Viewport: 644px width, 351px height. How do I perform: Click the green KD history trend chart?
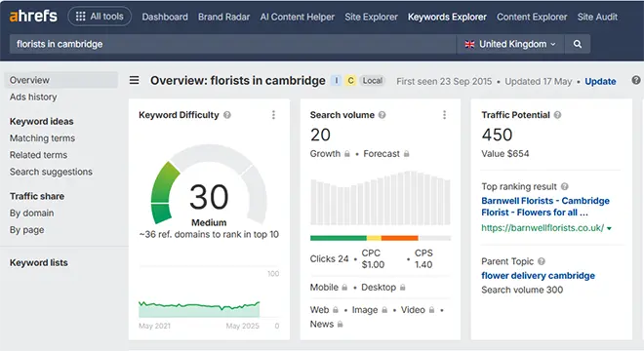pyautogui.click(x=199, y=309)
